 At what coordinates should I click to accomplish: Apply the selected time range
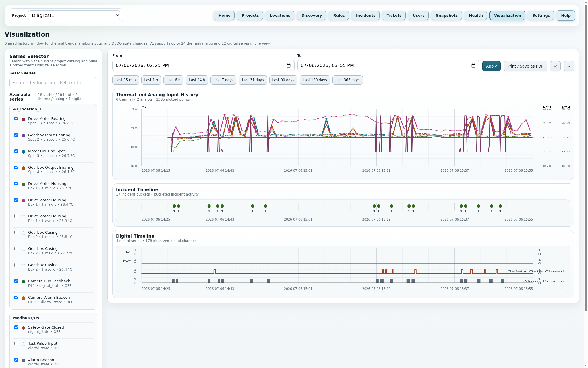tap(491, 66)
